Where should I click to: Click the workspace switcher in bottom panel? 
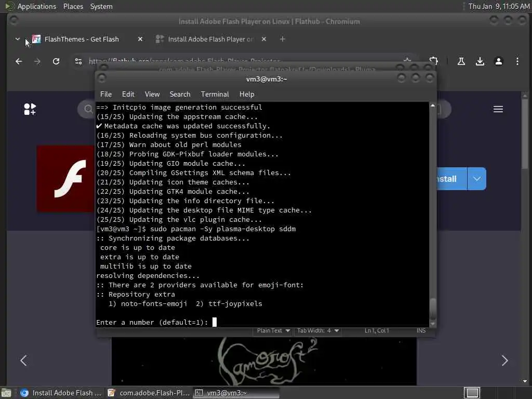(x=472, y=393)
